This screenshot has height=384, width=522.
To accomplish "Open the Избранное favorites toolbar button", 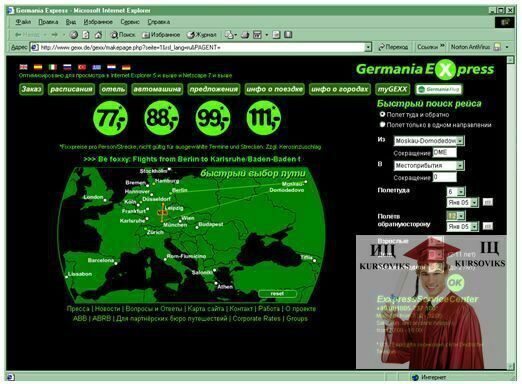I will point(161,35).
